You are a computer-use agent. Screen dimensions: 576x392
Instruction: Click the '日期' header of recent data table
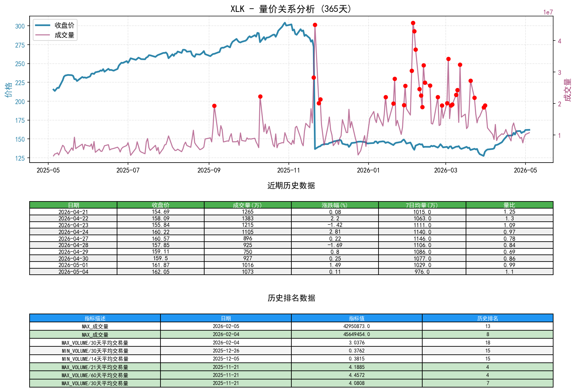[x=73, y=205]
